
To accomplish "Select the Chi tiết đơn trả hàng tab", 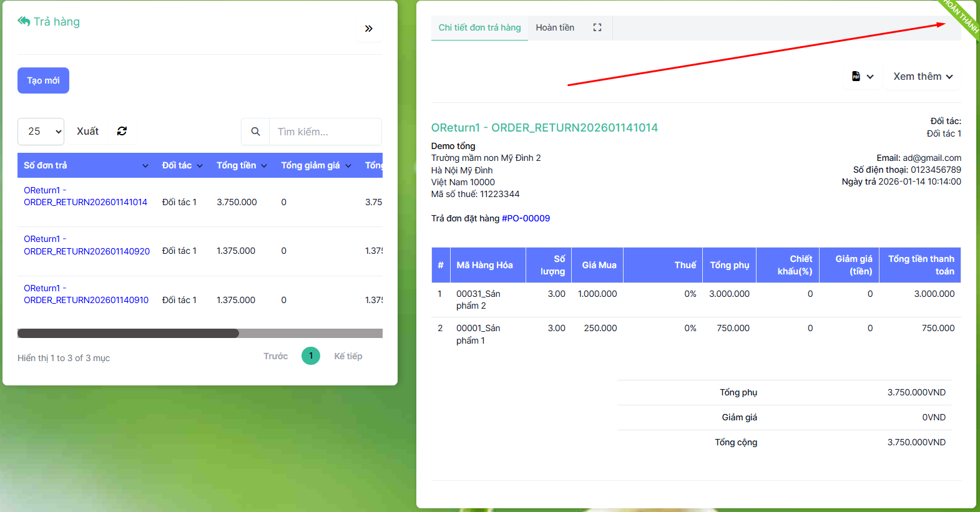I will [479, 27].
